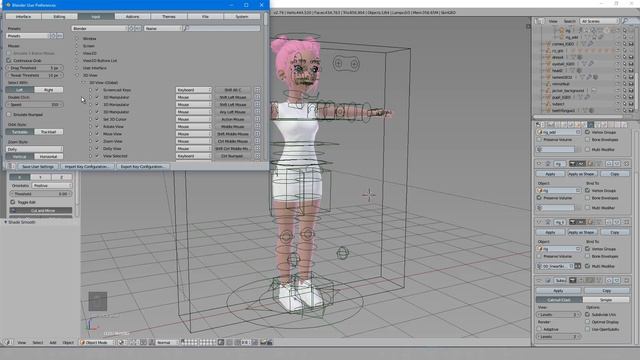Open the Object Mode dropdown
This screenshot has width=640, height=360.
pos(98,342)
